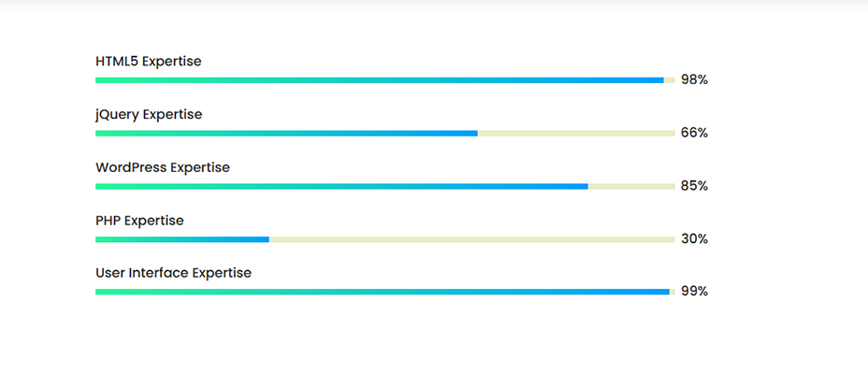Select the 66% percentage text
Viewport: 868px width, 387px height.
[694, 134]
